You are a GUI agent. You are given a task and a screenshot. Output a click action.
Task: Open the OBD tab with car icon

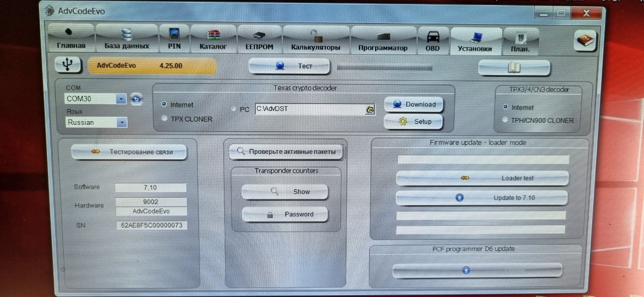click(x=433, y=40)
